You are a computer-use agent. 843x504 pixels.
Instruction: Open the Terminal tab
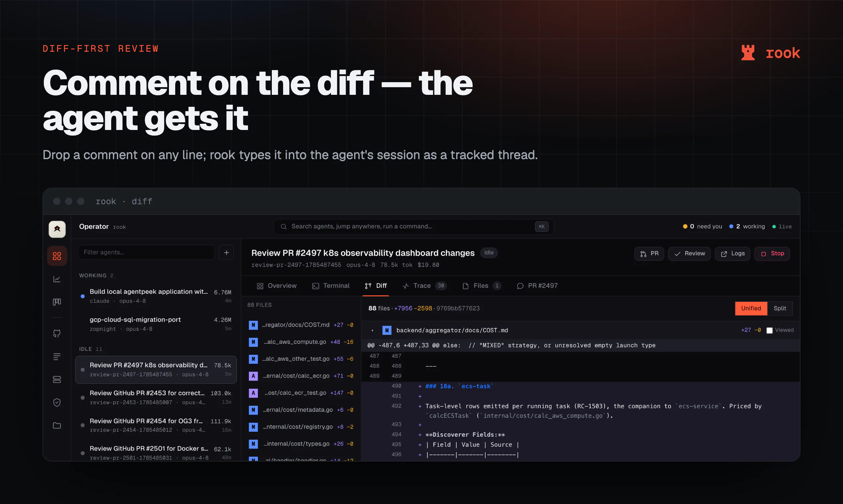[x=331, y=285]
